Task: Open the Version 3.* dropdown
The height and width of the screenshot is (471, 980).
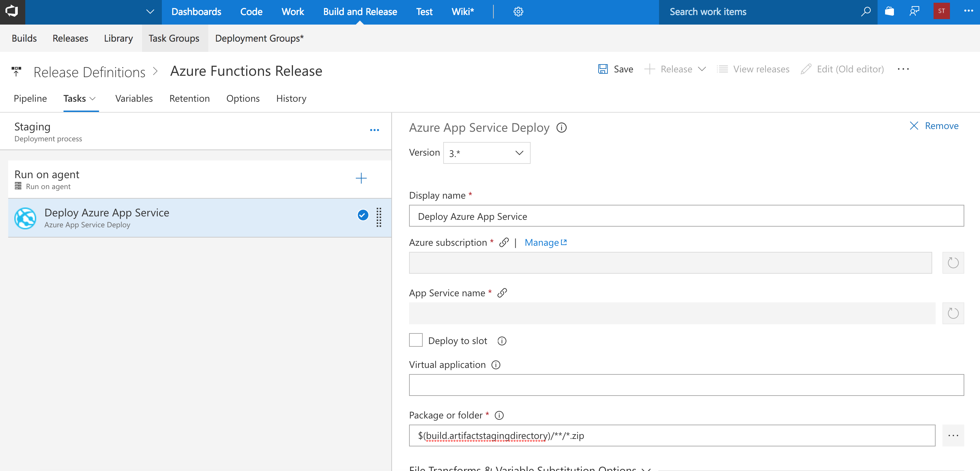Action: tap(486, 153)
